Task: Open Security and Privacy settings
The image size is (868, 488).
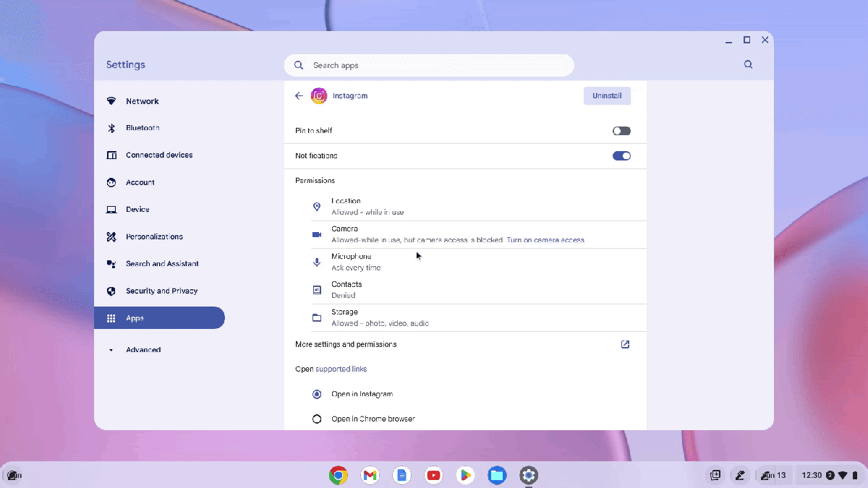Action: [x=161, y=291]
